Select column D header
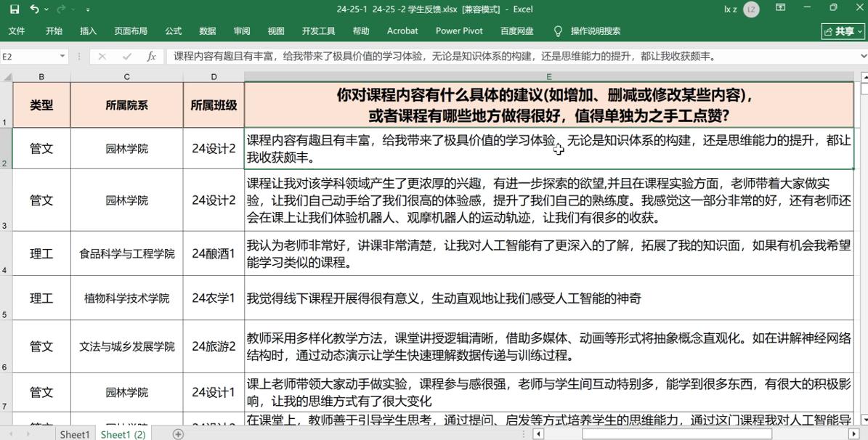Image resolution: width=868 pixels, height=440 pixels. (x=214, y=77)
